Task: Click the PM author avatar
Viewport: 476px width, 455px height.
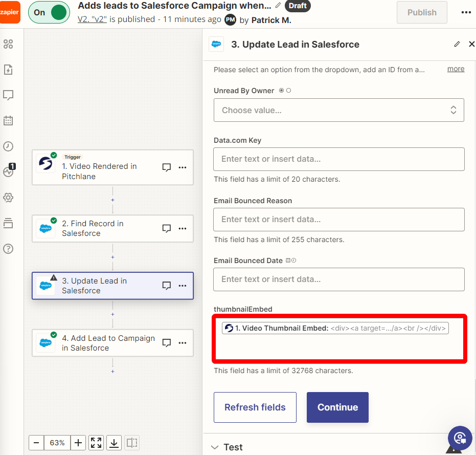Action: [x=230, y=20]
